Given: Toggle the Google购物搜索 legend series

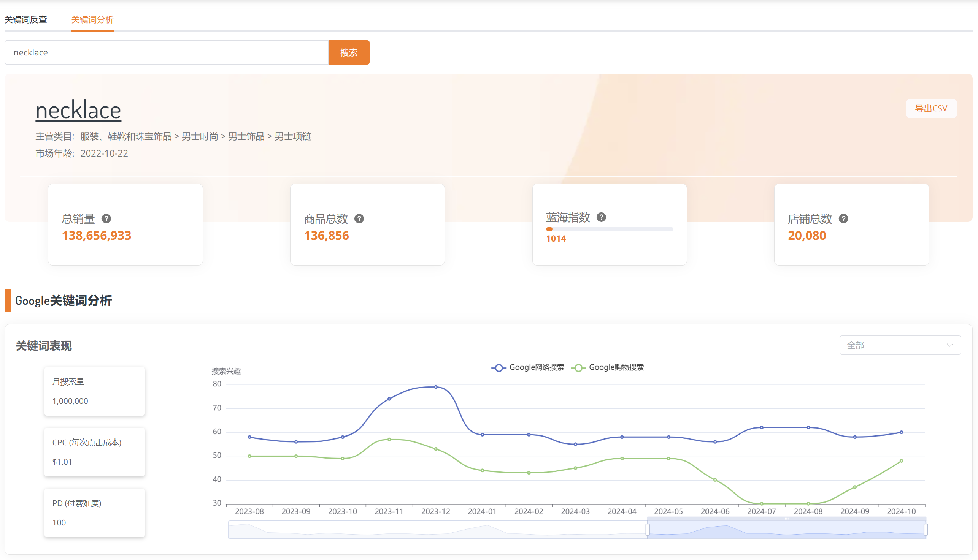Looking at the screenshot, I should point(607,367).
